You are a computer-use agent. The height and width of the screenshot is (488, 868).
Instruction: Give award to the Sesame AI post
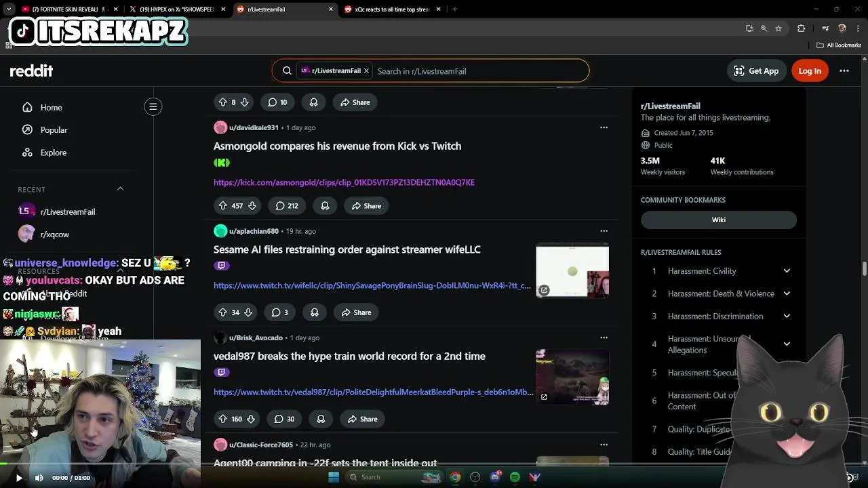tap(315, 312)
